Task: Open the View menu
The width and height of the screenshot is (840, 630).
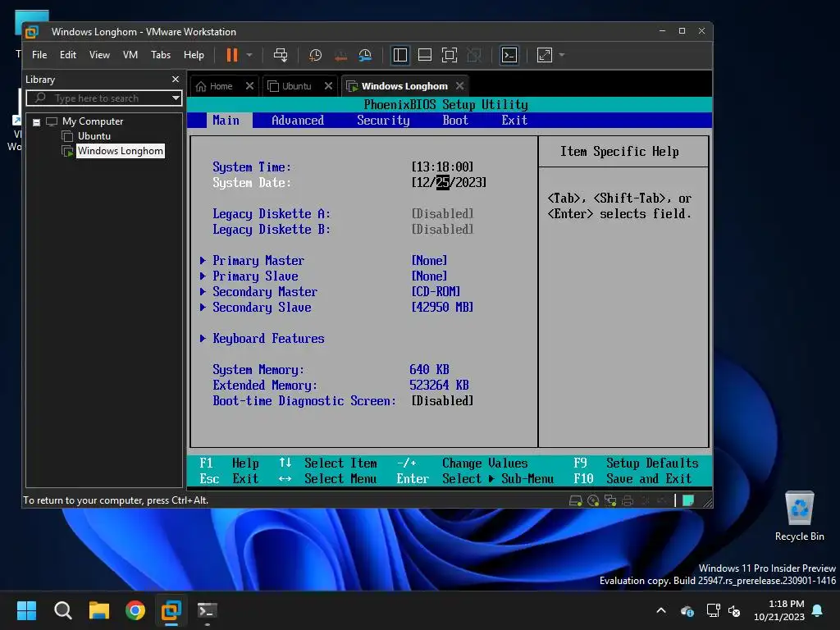Action: 99,55
